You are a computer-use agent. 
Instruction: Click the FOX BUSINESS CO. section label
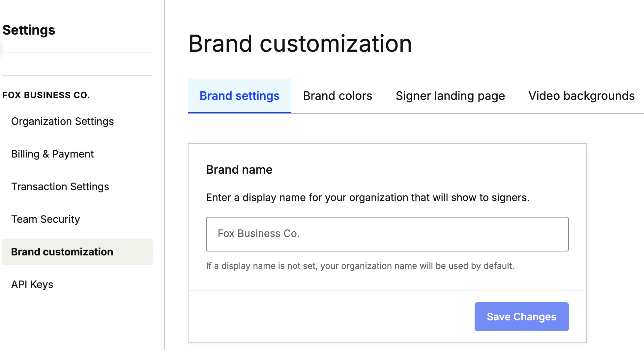pyautogui.click(x=46, y=95)
